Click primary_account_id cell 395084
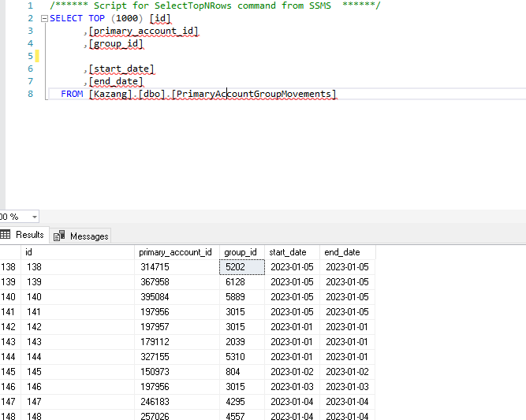526x420 pixels. [x=155, y=297]
